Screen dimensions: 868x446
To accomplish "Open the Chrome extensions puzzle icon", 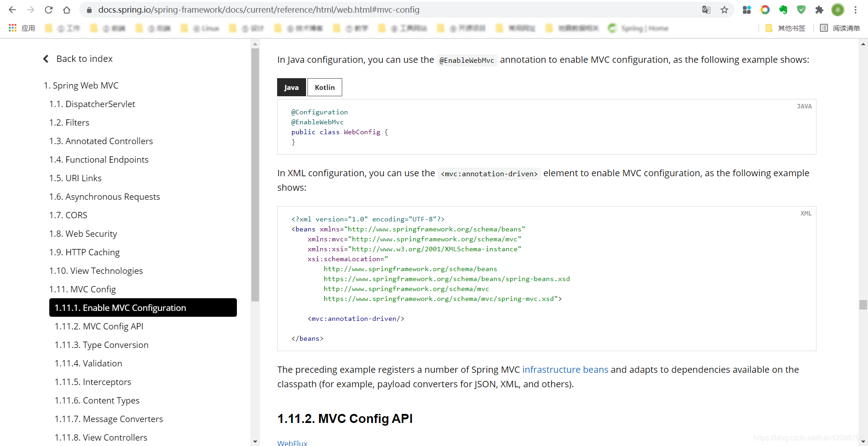I will (x=819, y=9).
